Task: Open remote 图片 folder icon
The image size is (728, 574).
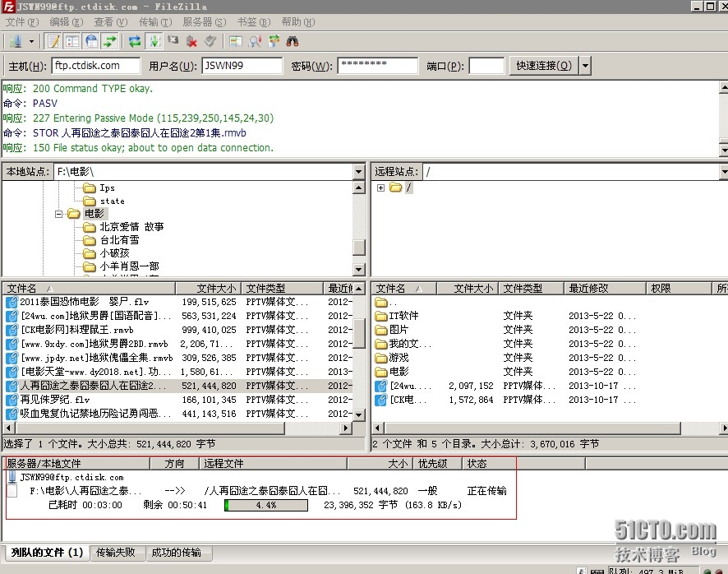Action: point(381,330)
